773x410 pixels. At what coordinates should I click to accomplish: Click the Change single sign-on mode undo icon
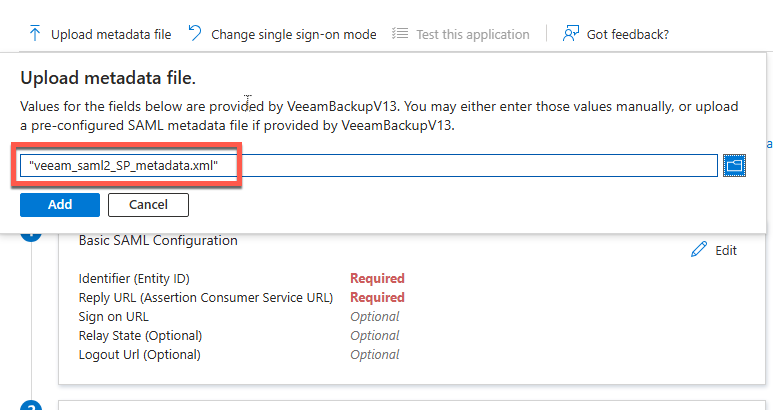[x=195, y=34]
